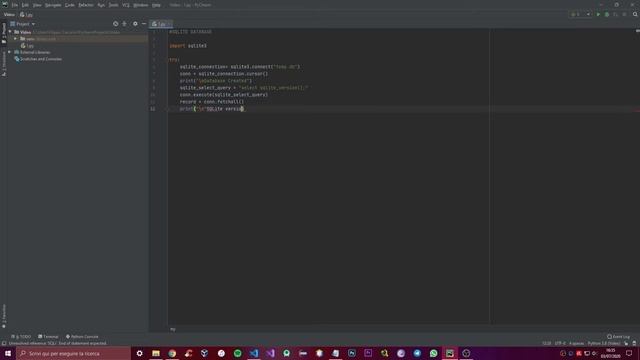
Task: Expand the venv folder in project tree
Action: click(16, 39)
